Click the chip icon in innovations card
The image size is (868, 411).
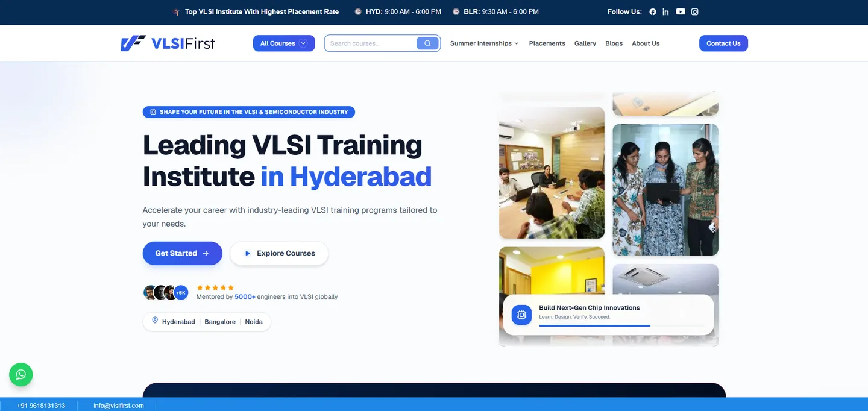521,315
